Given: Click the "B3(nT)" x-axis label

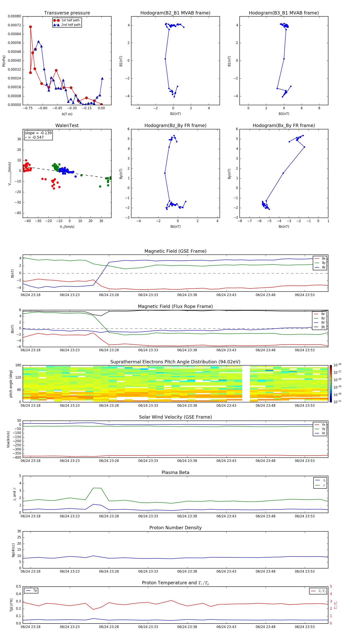Looking at the screenshot, I should coord(284,114).
